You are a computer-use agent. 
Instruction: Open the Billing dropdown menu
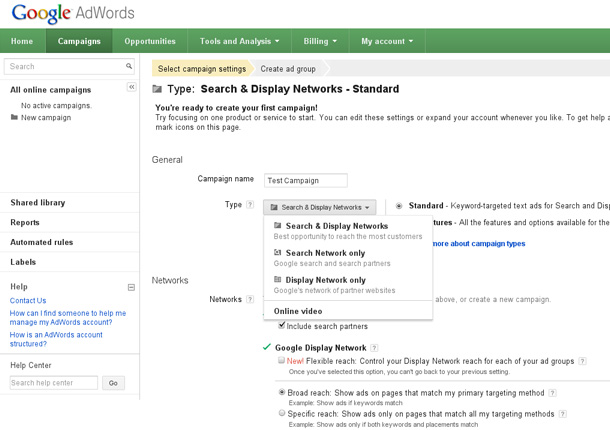coord(320,41)
